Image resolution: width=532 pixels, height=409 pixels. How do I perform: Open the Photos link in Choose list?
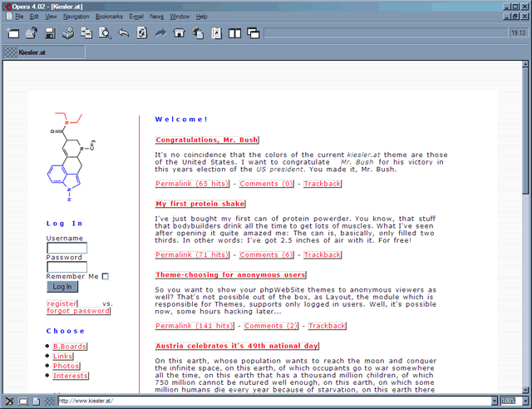[66, 366]
